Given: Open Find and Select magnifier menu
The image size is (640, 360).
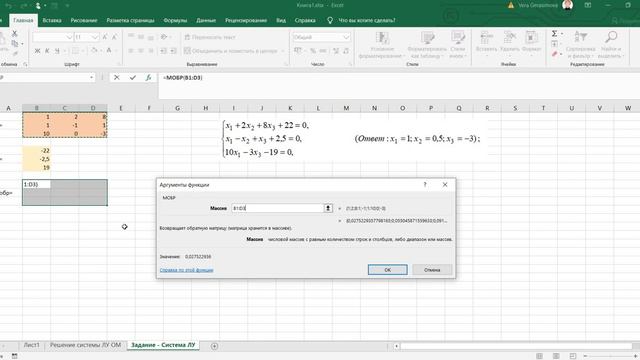Looking at the screenshot, I should 611,45.
